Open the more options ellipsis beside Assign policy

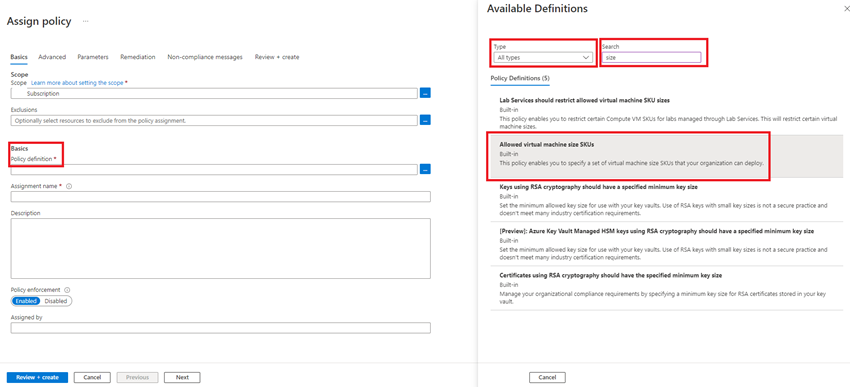point(86,21)
